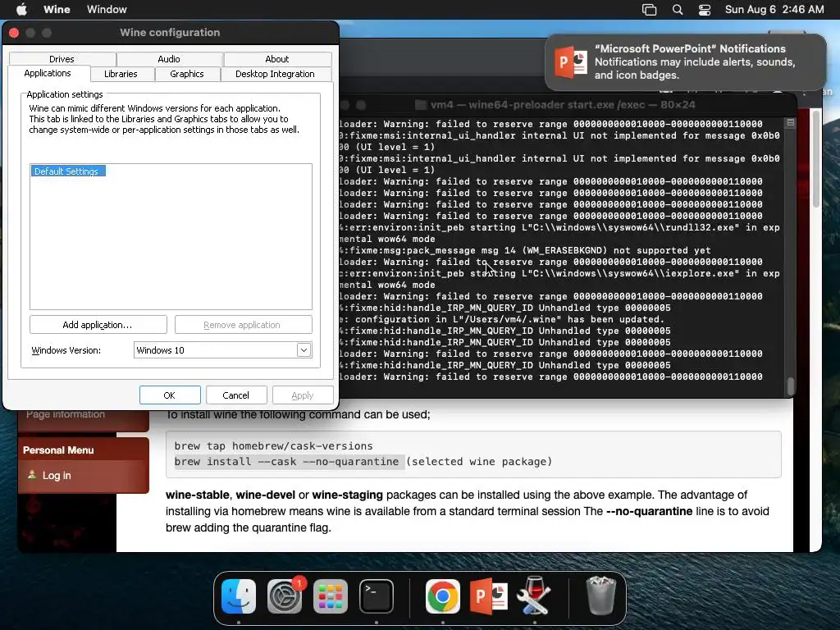Select the Applications tab
This screenshot has width=840, height=630.
(48, 73)
